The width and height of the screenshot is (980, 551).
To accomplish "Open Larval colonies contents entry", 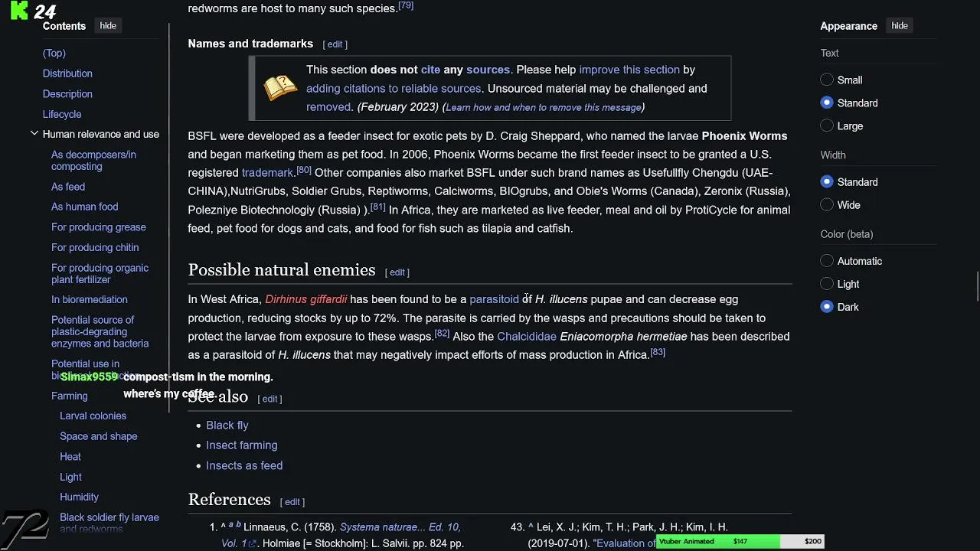I will [93, 416].
